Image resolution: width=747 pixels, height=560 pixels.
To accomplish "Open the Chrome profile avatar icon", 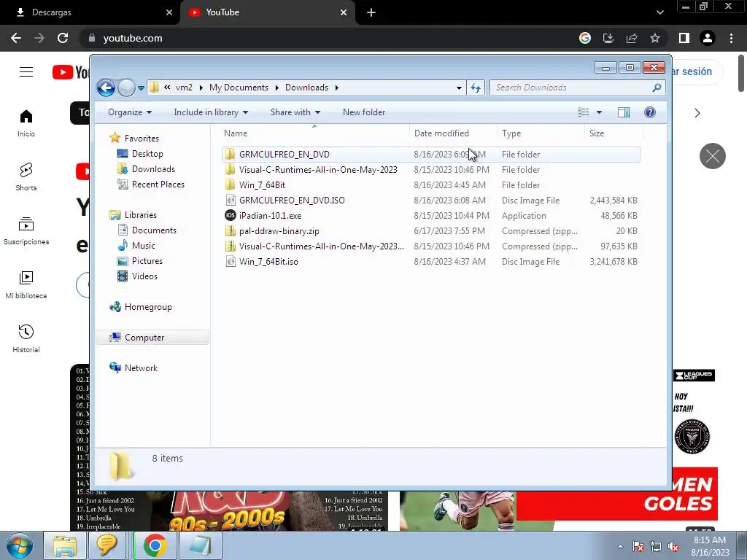I will point(708,38).
